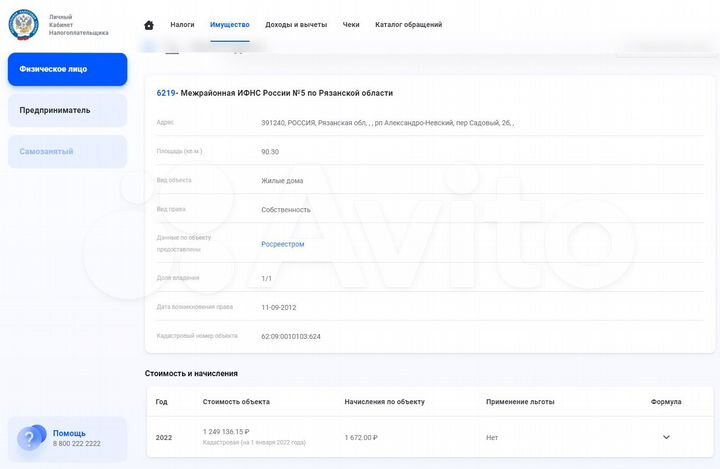Expand the formula chevron for 2022
720x469 pixels.
pos(666,437)
